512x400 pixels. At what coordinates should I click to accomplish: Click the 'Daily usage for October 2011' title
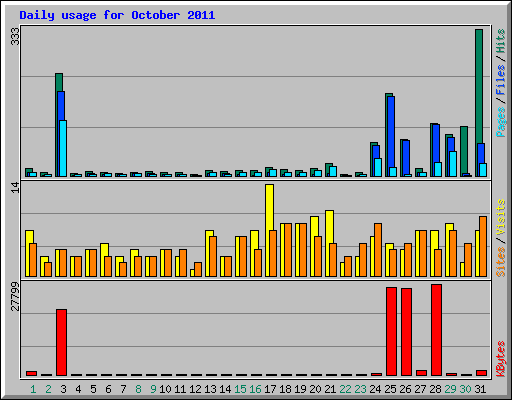click(x=117, y=16)
